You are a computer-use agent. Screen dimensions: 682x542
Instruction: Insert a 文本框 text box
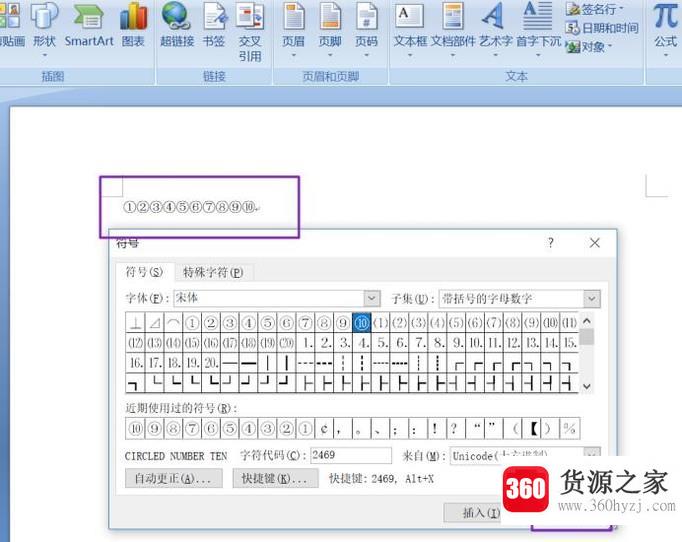click(x=410, y=29)
